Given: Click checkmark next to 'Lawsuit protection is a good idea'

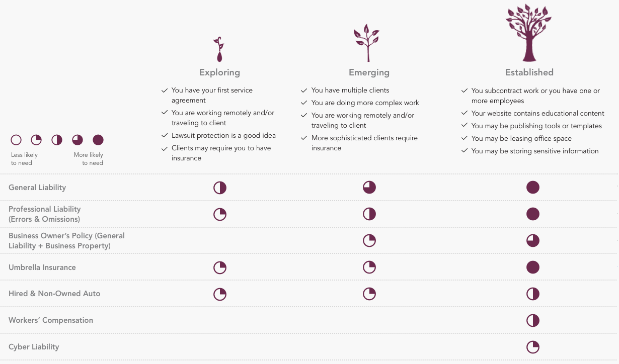Looking at the screenshot, I should click(x=164, y=136).
